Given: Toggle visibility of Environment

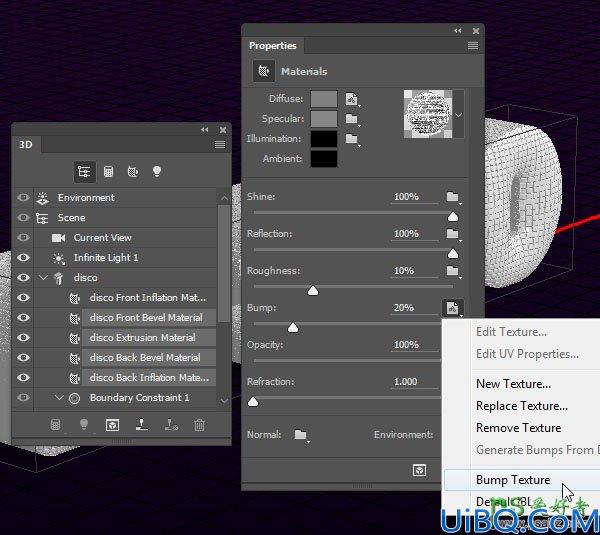Looking at the screenshot, I should [x=23, y=197].
